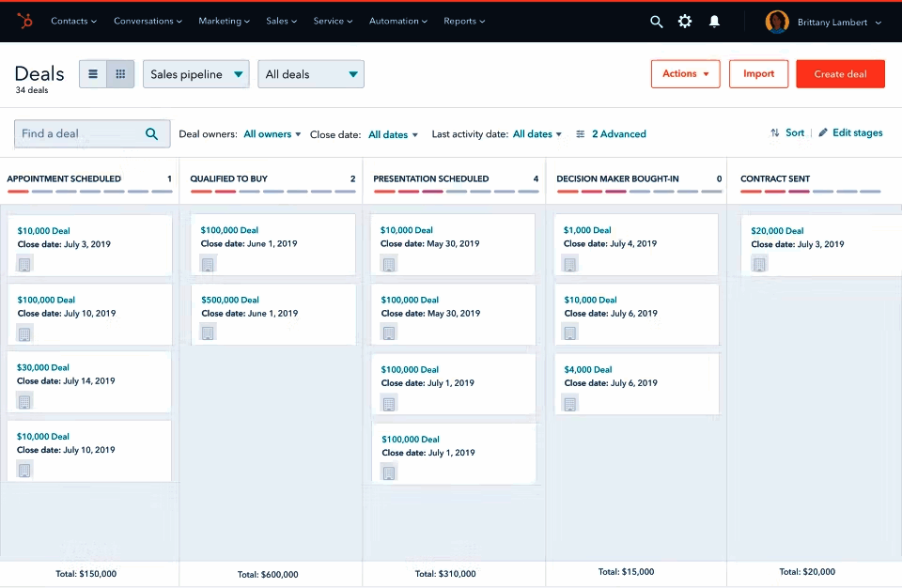Click the Total: $150,000 footer text
Image resolution: width=902 pixels, height=588 pixels.
pos(86,574)
